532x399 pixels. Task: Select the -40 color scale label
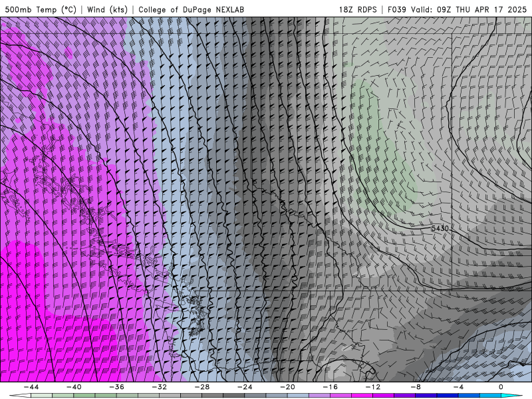coord(74,387)
